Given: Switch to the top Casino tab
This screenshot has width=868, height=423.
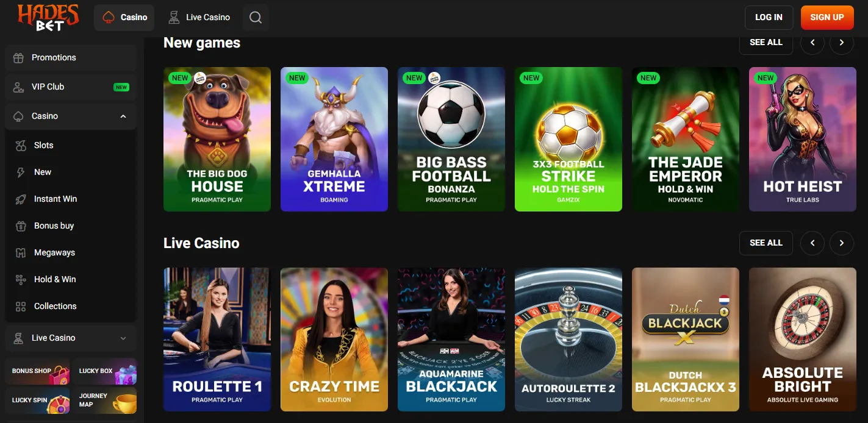Looking at the screenshot, I should click(124, 18).
